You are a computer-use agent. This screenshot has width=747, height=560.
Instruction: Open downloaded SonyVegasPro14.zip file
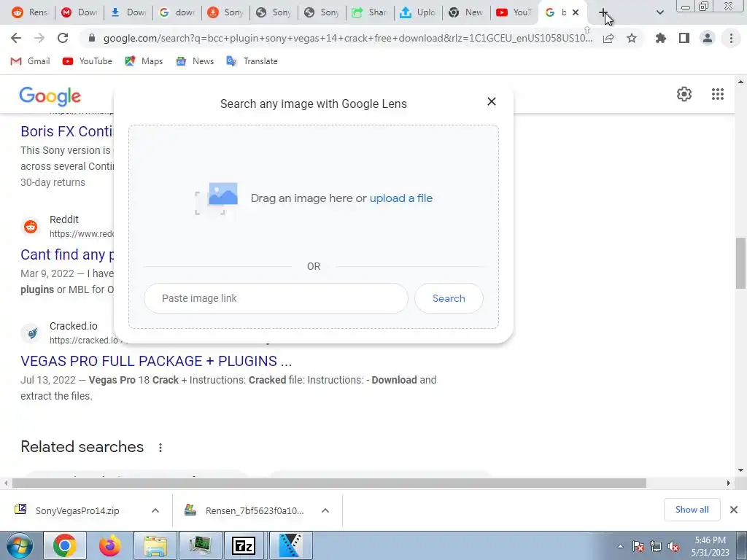77,510
